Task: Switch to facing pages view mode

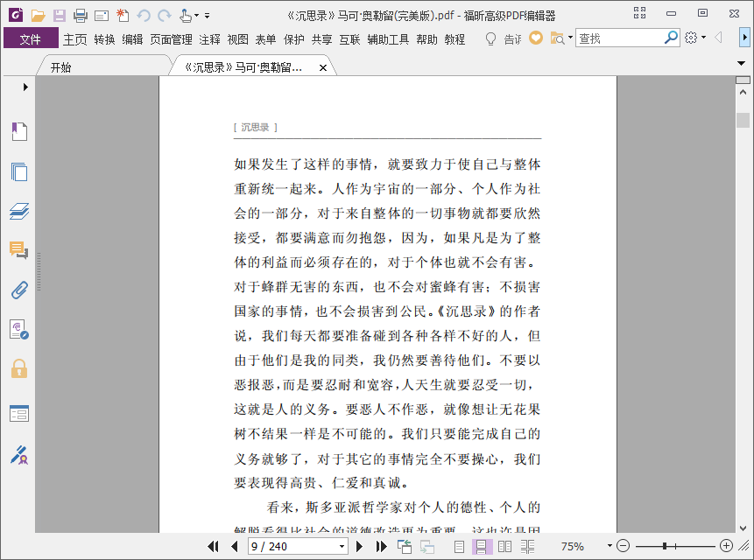Action: click(504, 547)
